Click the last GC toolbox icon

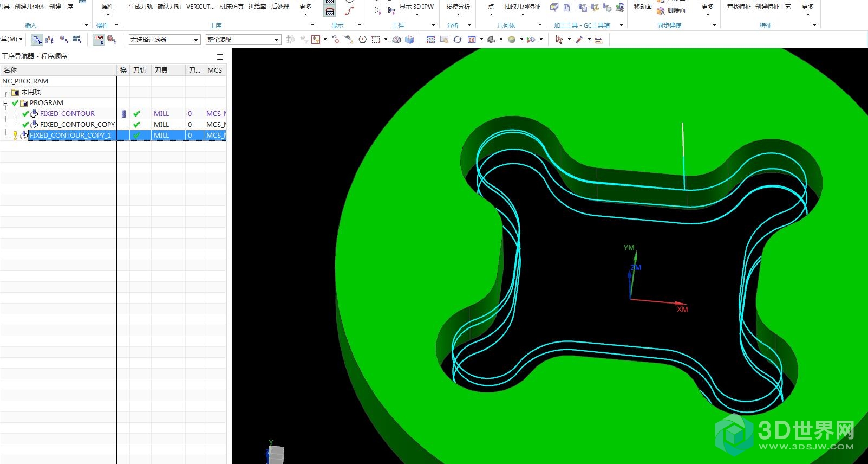pyautogui.click(x=621, y=8)
